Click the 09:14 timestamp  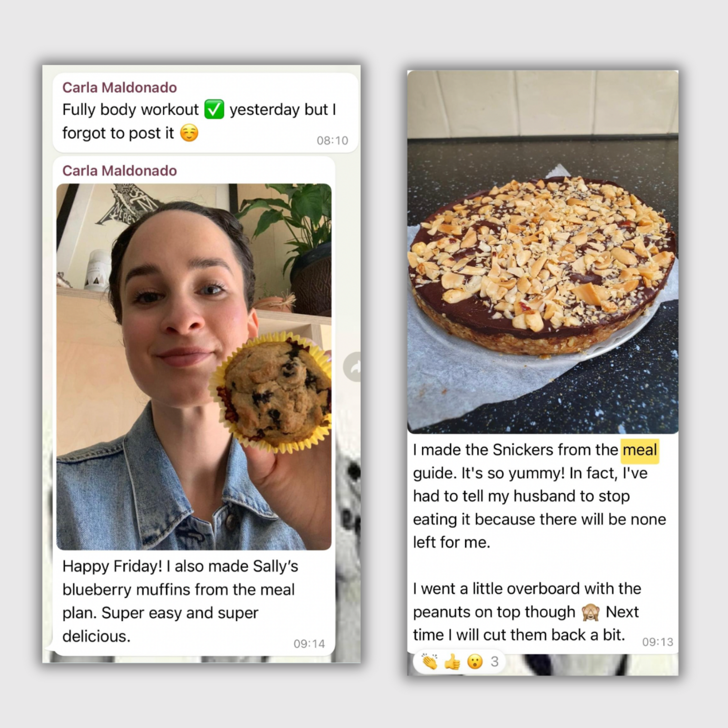click(x=309, y=643)
